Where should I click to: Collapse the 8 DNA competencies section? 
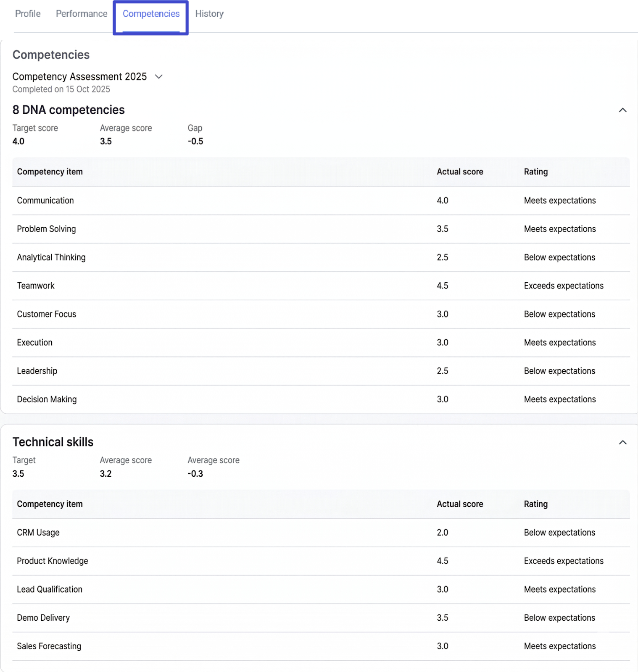[622, 110]
